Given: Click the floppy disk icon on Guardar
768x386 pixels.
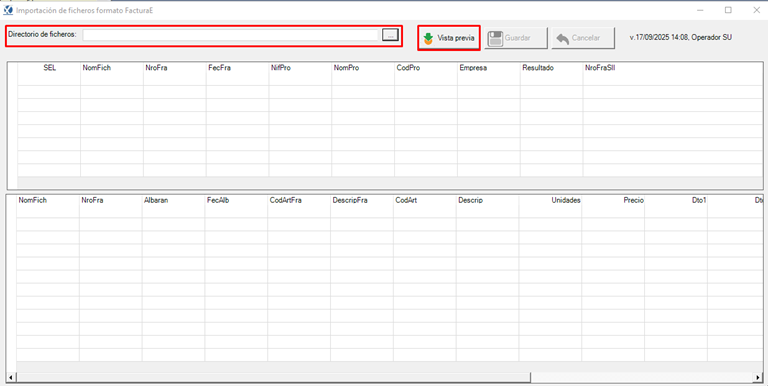Looking at the screenshot, I should [x=495, y=39].
